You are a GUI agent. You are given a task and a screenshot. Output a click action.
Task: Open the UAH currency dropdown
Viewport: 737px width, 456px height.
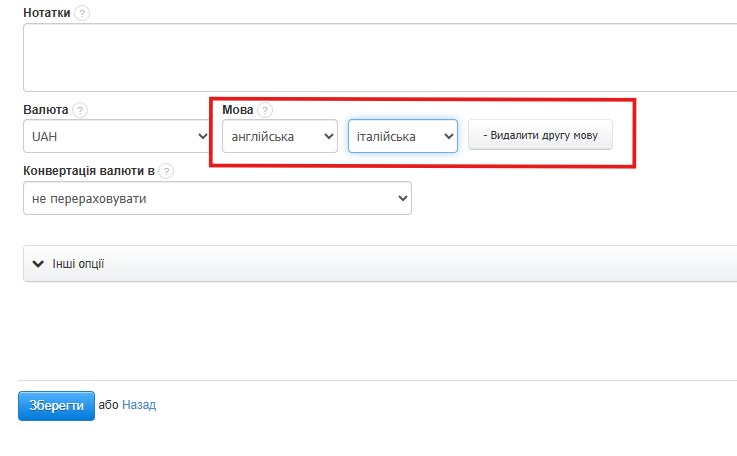click(115, 136)
